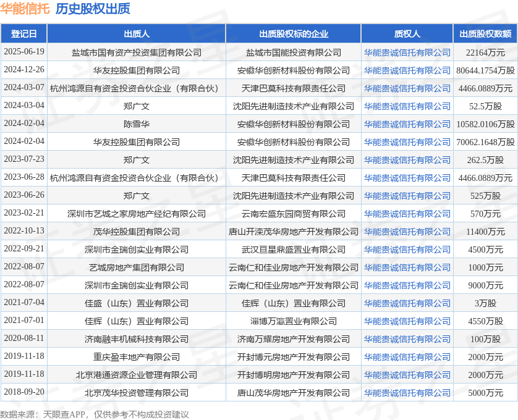Image resolution: width=518 pixels, height=420 pixels.
Task: Click the 登记日 column header
Action: 23,34
